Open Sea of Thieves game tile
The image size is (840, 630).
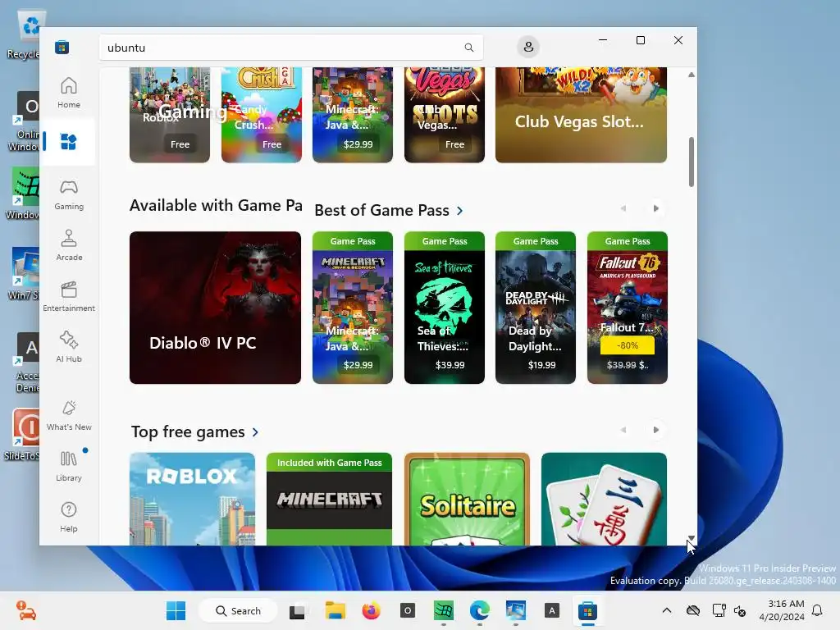[444, 308]
